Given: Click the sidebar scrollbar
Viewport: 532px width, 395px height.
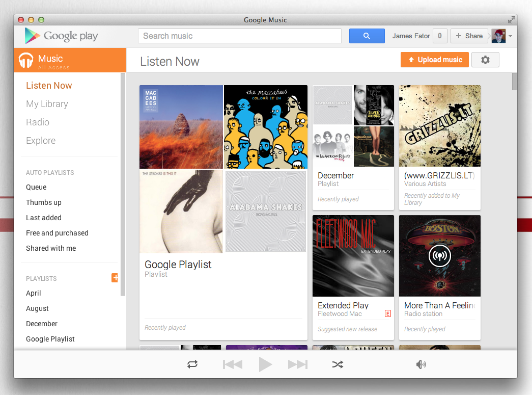Looking at the screenshot, I should (123, 184).
